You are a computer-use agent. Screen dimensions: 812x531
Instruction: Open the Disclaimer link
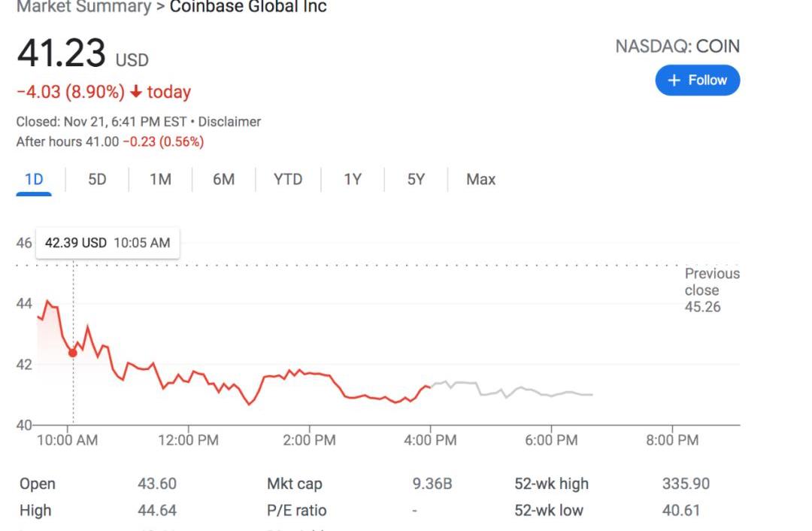[229, 121]
